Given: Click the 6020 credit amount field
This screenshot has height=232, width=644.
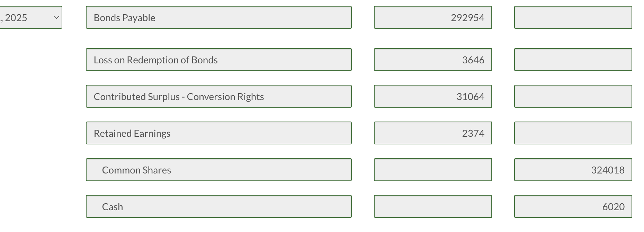Looking at the screenshot, I should click(573, 206).
